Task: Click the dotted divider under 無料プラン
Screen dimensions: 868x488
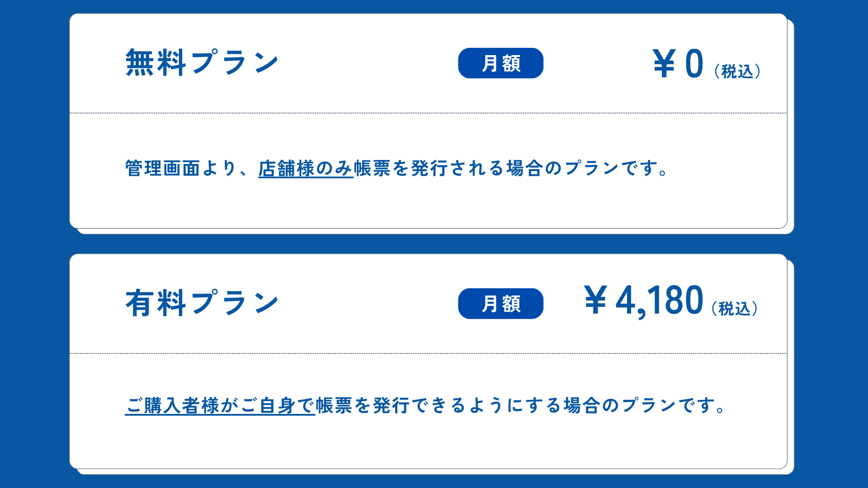Action: pyautogui.click(x=428, y=113)
